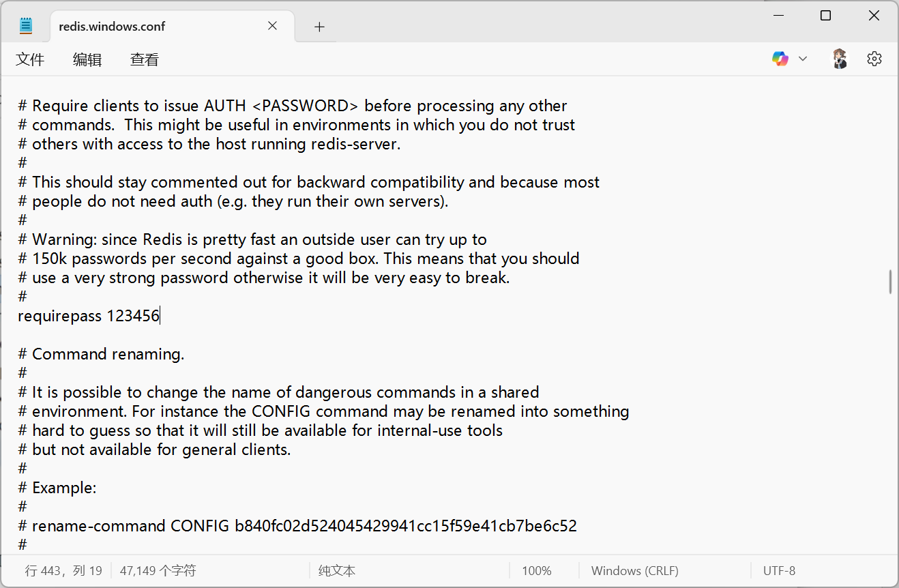This screenshot has width=899, height=588.
Task: Open Notepad settings gear
Action: (874, 59)
